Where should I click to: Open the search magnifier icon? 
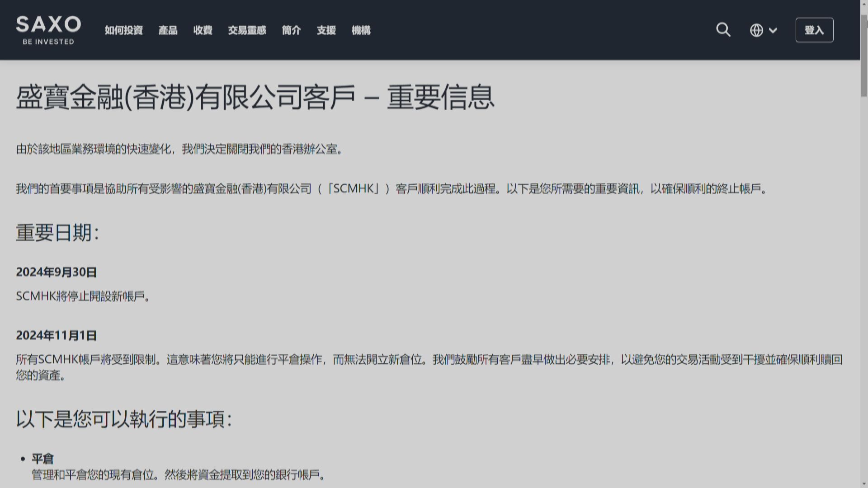point(723,30)
